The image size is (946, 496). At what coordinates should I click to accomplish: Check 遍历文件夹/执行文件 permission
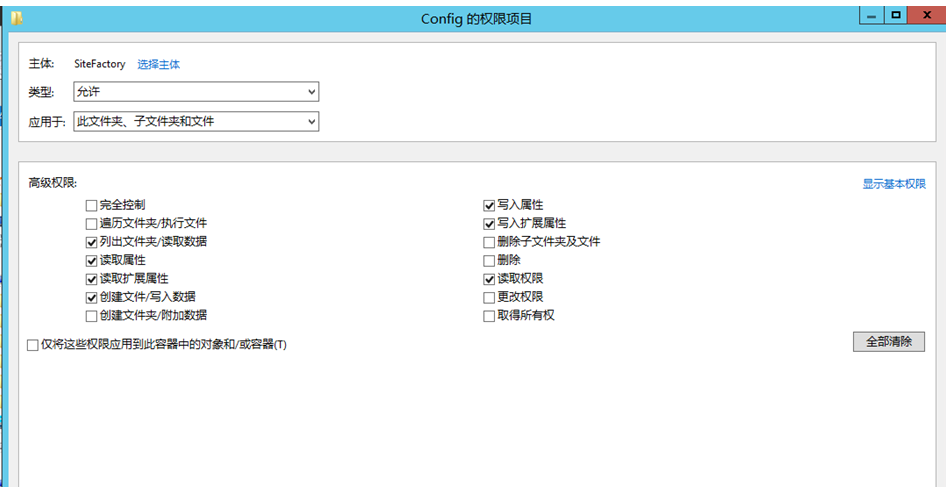tap(92, 223)
